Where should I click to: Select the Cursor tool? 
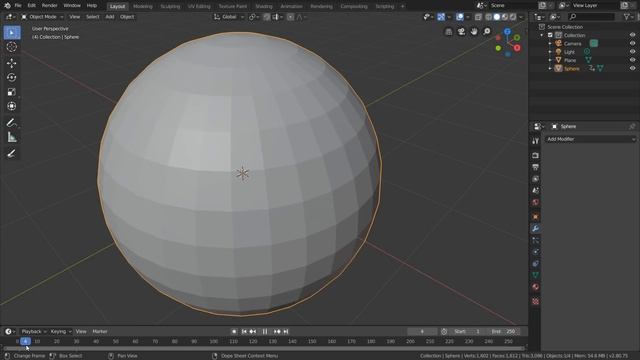pyautogui.click(x=12, y=47)
